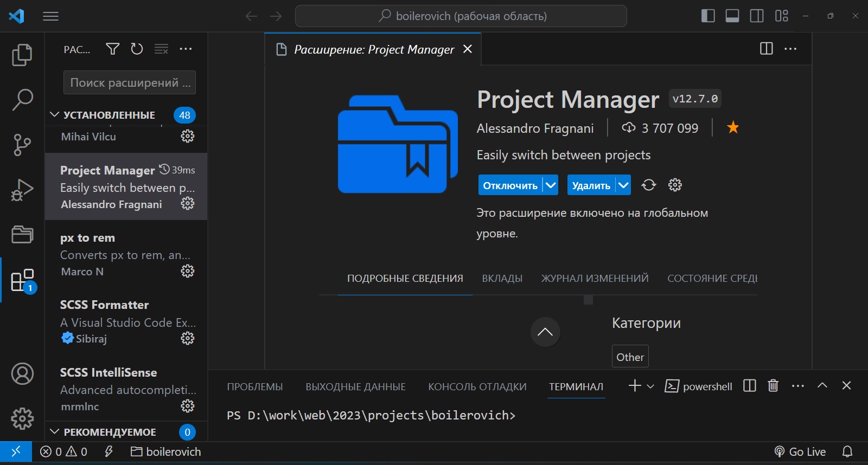The width and height of the screenshot is (868, 465).
Task: Refresh the extensions list
Action: (137, 49)
